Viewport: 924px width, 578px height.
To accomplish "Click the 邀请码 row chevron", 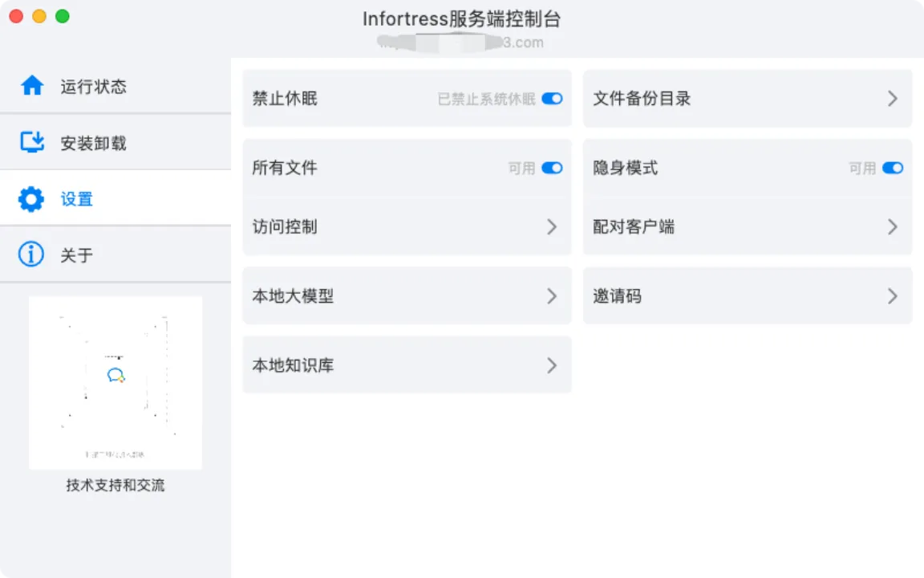I will tap(893, 296).
